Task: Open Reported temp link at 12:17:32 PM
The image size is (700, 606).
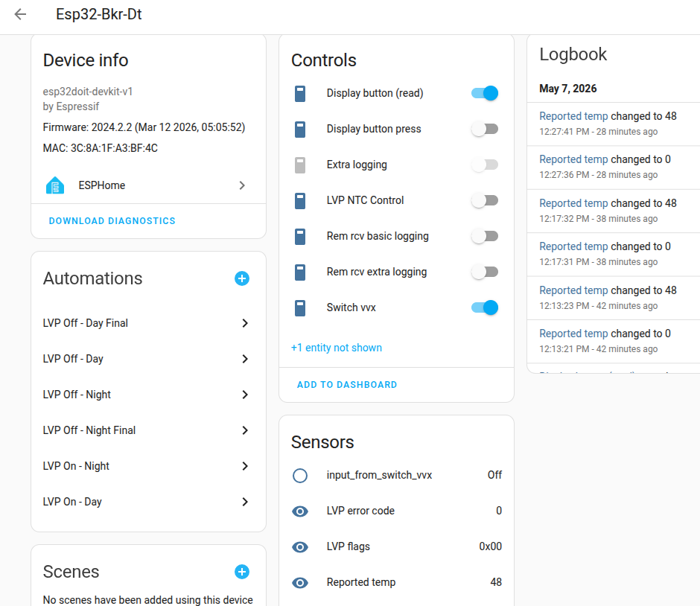Action: (x=573, y=203)
